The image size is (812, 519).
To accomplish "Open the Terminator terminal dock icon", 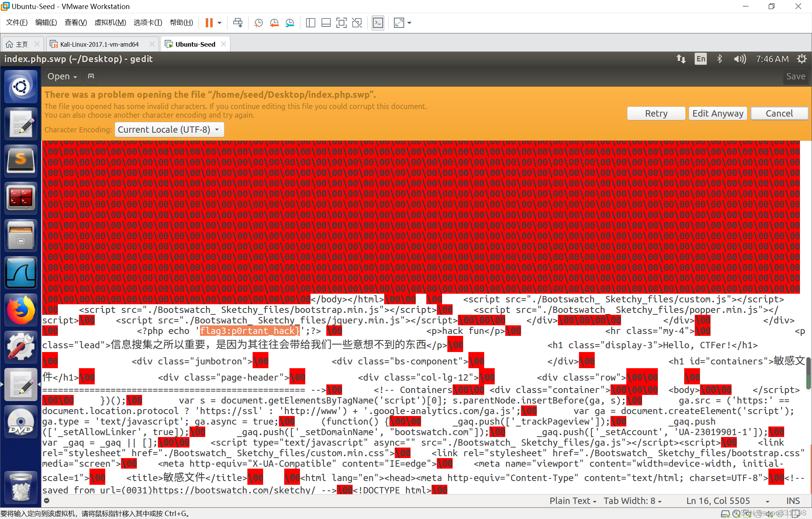I will 21,198.
